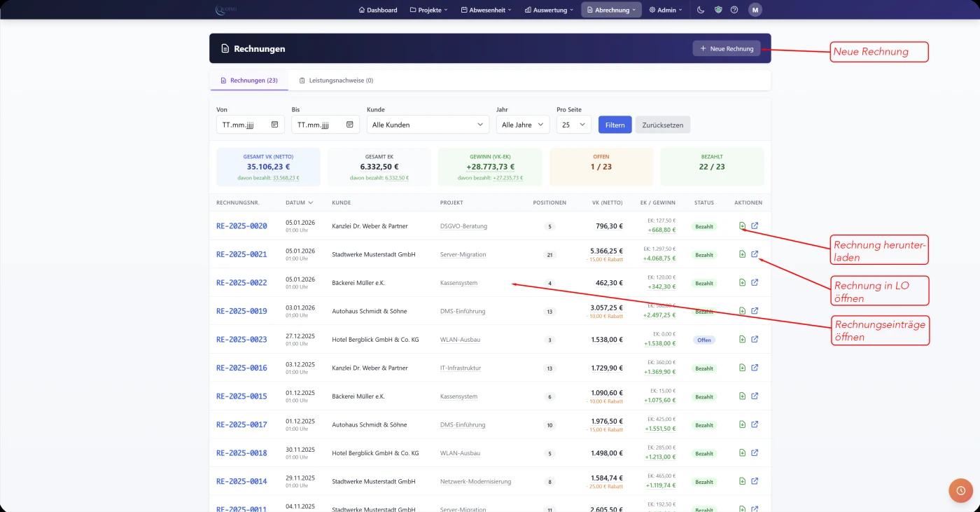Image resolution: width=980 pixels, height=512 pixels.
Task: Toggle dark mode moon icon
Action: (x=701, y=10)
